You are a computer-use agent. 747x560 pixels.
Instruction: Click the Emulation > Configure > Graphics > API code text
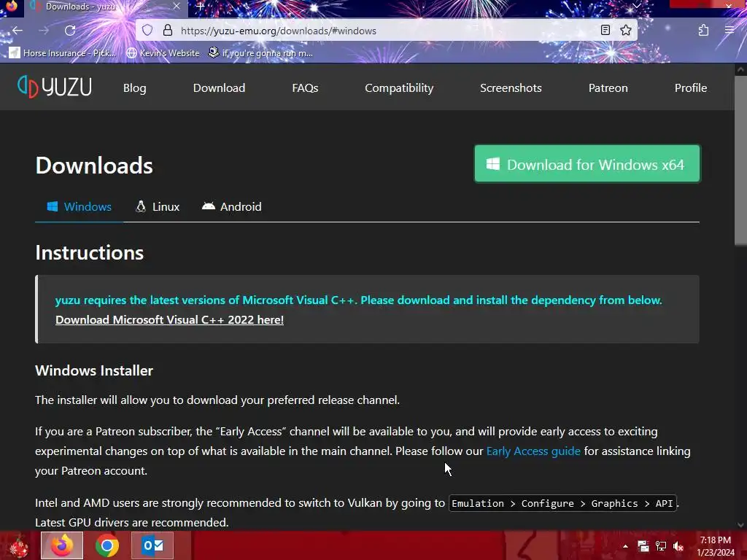click(562, 503)
